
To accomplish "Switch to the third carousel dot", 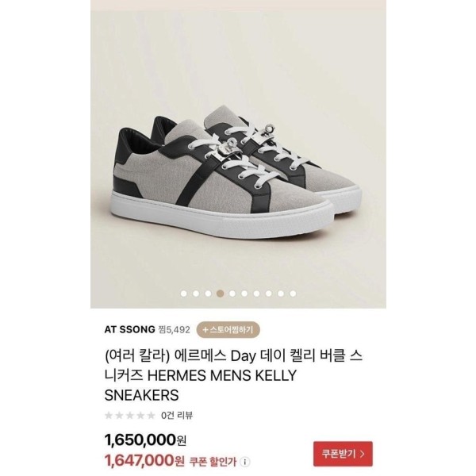I will [208, 294].
